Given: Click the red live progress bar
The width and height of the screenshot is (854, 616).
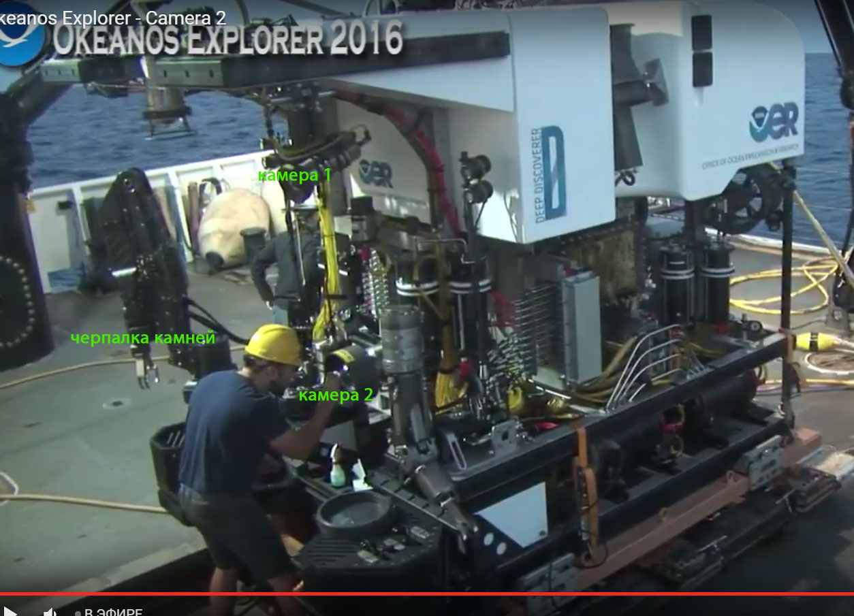Looking at the screenshot, I should (x=427, y=594).
